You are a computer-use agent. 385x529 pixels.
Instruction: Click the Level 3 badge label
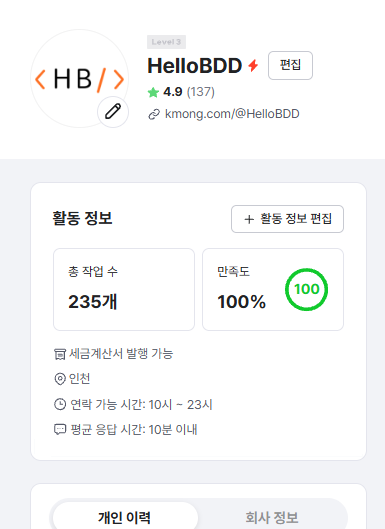click(166, 42)
